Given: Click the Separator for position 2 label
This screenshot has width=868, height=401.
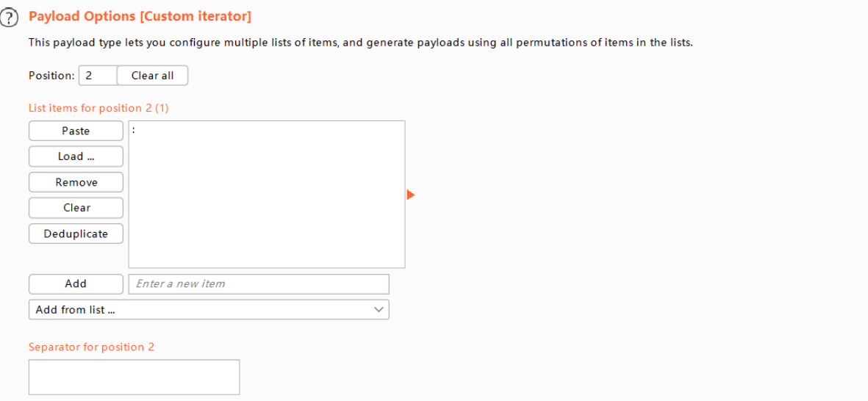Looking at the screenshot, I should click(91, 347).
